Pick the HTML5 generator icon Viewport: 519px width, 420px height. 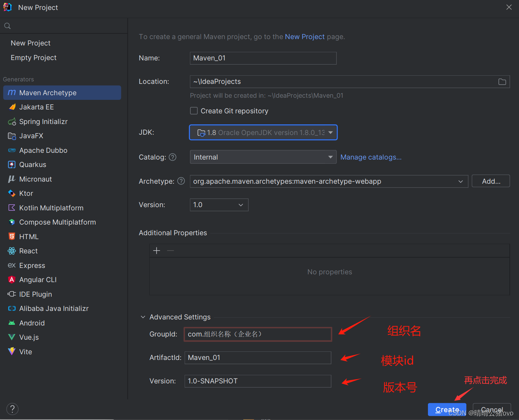click(x=12, y=237)
